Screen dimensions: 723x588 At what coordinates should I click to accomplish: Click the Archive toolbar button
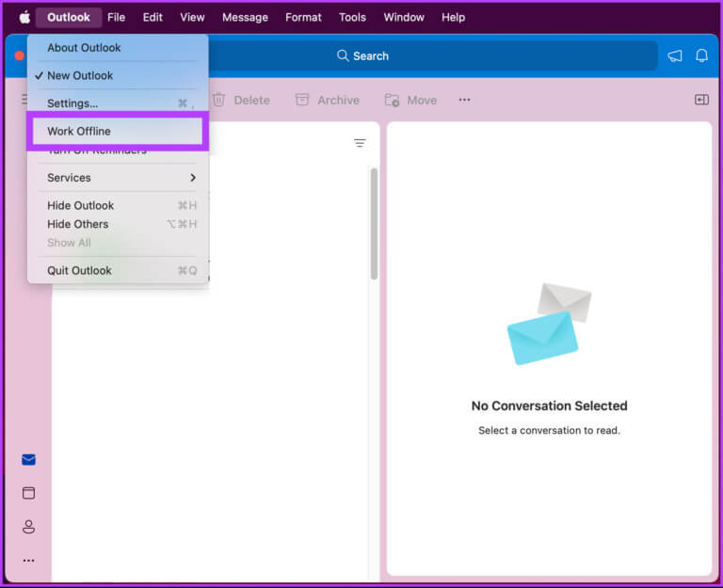pos(328,100)
